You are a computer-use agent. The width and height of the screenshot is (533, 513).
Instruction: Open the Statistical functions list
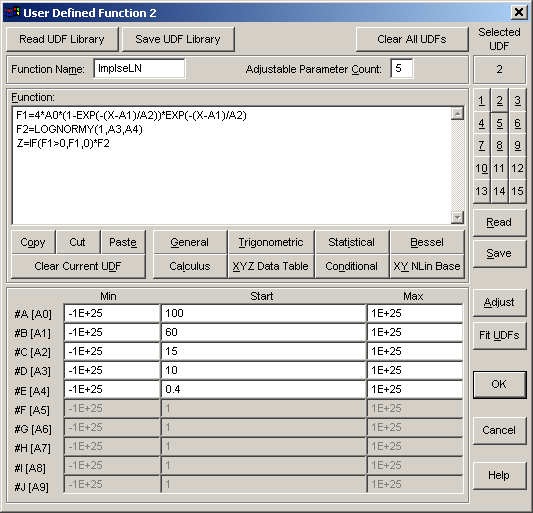(352, 242)
